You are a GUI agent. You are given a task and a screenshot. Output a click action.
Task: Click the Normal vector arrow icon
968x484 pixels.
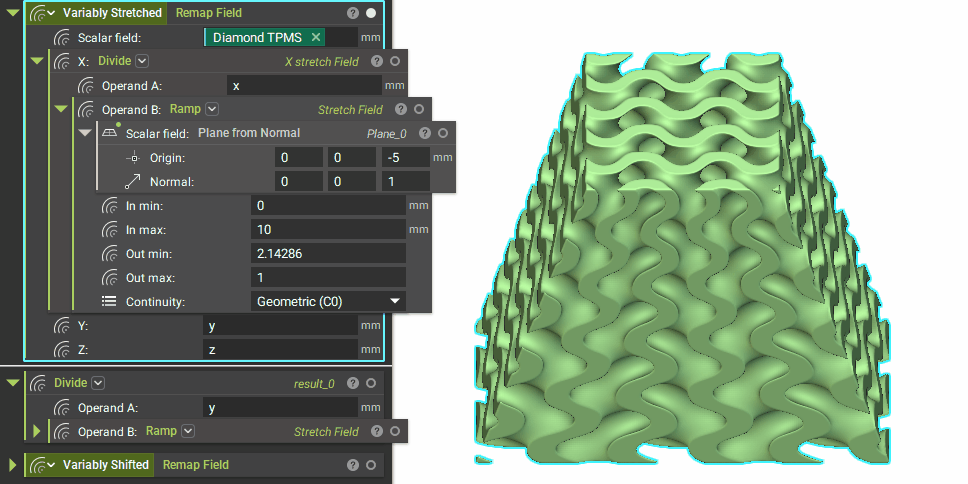tap(133, 182)
